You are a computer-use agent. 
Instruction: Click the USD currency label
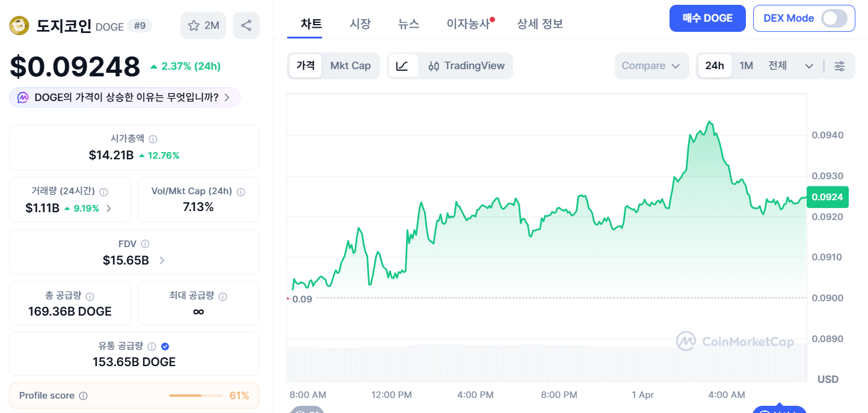tap(828, 379)
